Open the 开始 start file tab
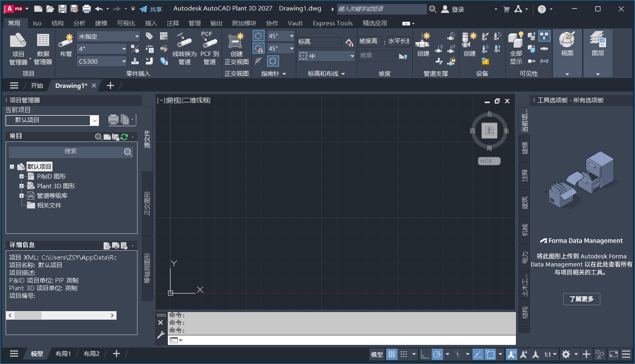The width and height of the screenshot is (635, 364). click(37, 85)
